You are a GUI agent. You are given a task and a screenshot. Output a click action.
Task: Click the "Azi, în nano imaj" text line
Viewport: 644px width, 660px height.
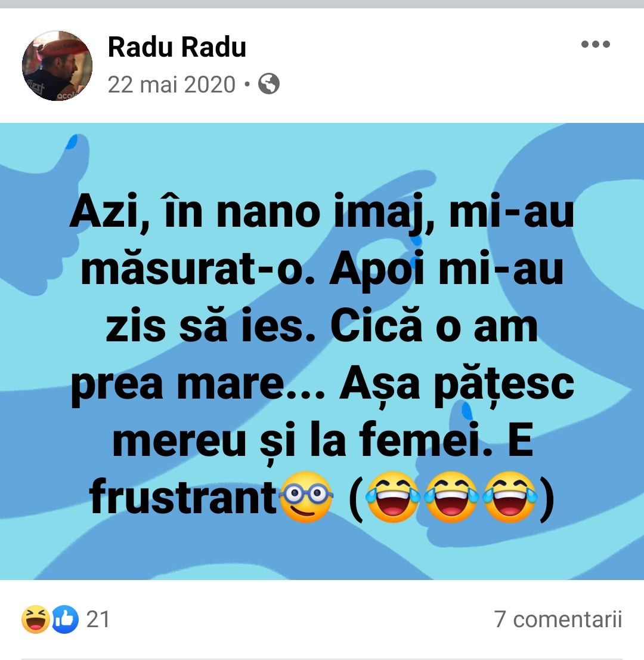click(253, 211)
